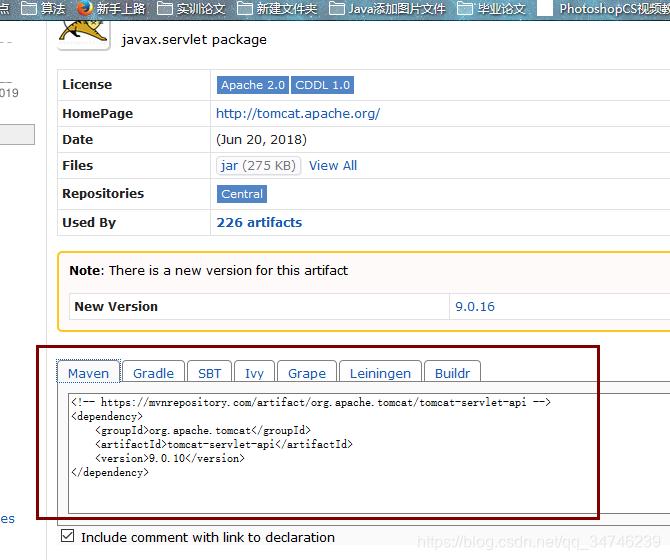Click the Central repository badge
This screenshot has width=670, height=560.
click(242, 194)
